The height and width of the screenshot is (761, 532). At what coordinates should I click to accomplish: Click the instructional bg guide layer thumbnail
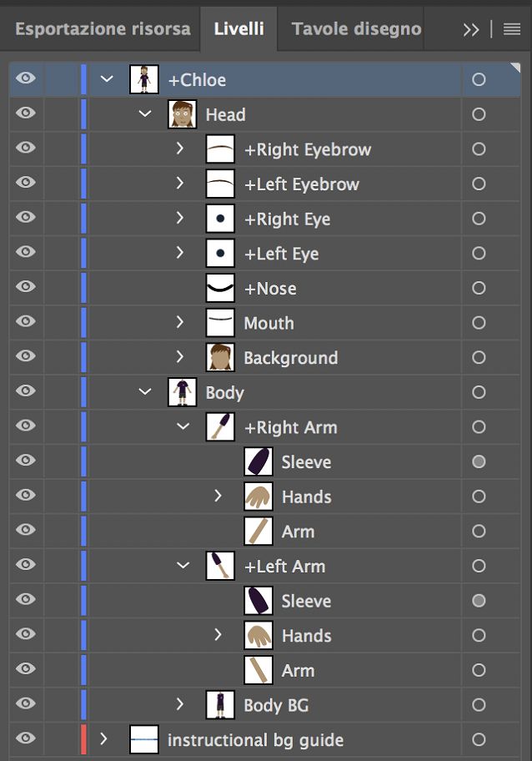coord(143,739)
